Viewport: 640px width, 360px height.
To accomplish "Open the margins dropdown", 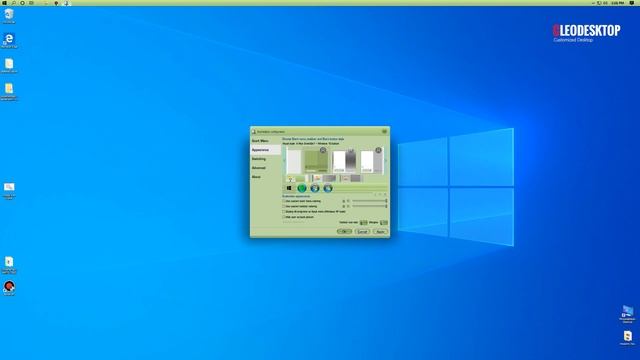I will [384, 222].
